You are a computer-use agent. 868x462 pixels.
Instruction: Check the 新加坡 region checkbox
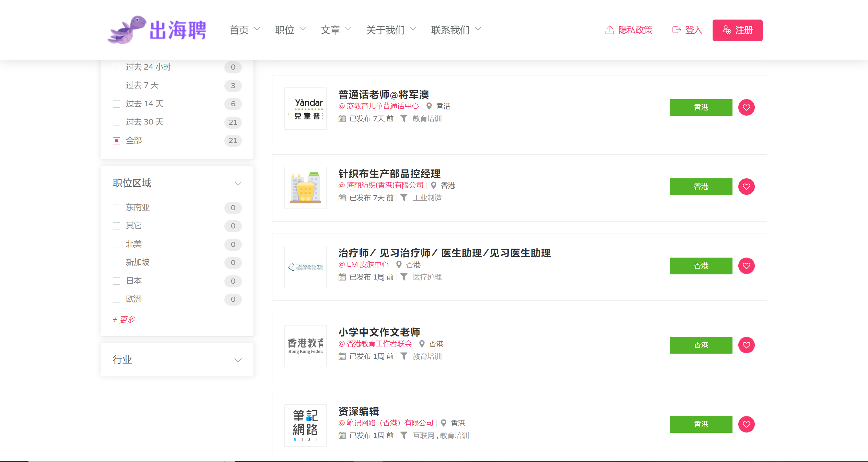117,262
